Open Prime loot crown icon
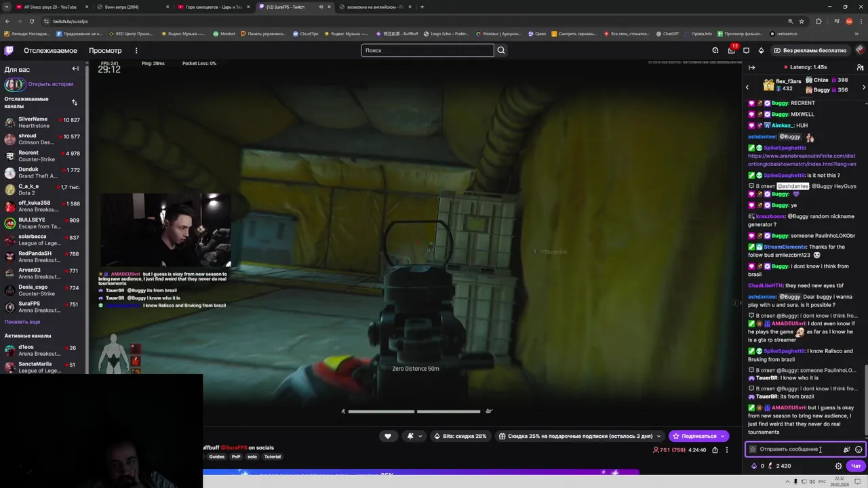The width and height of the screenshot is (868, 488). (x=715, y=50)
